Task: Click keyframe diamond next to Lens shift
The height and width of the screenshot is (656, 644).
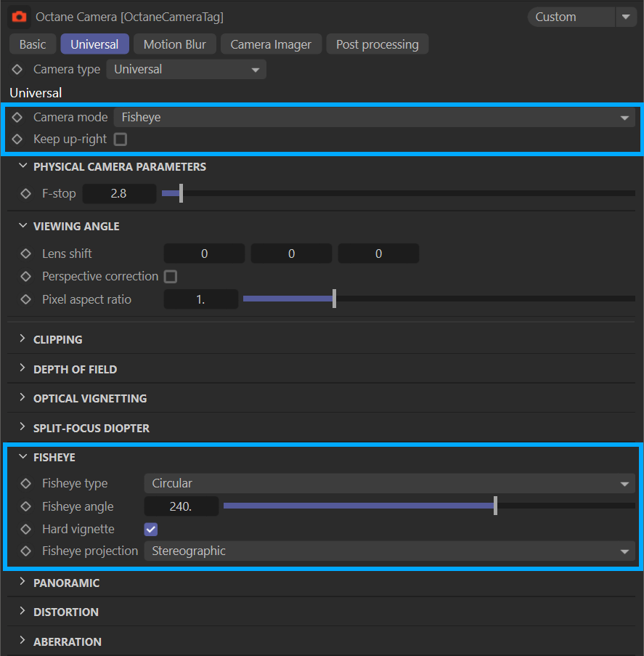Action: click(x=26, y=254)
